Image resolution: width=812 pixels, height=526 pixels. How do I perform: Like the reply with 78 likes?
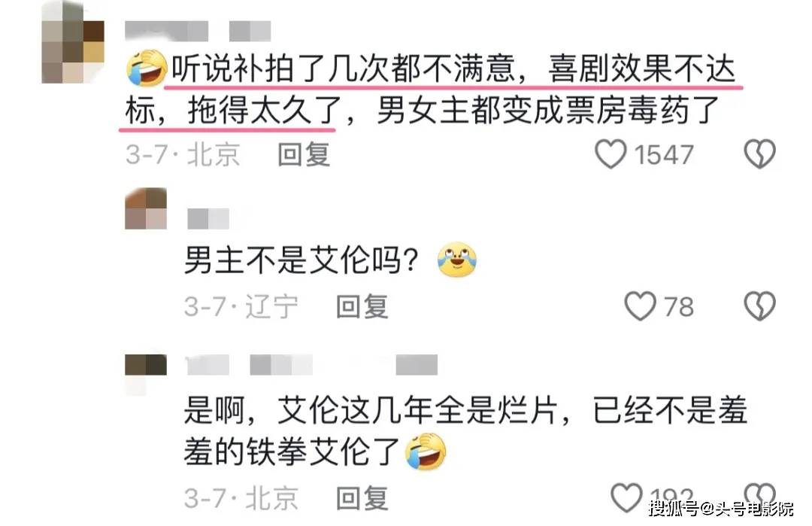coord(640,306)
